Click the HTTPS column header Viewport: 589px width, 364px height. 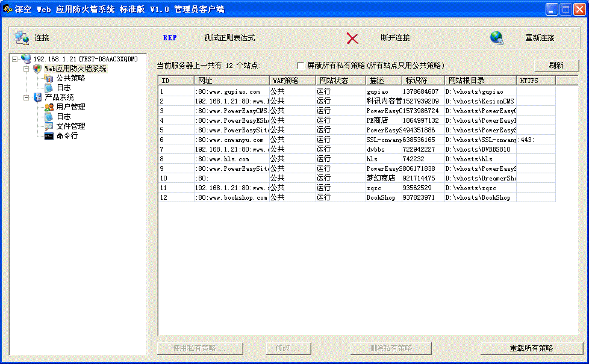[x=536, y=81]
